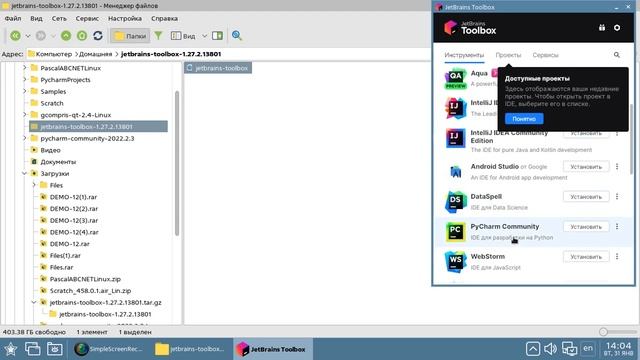
Task: Click the green Back navigation arrow
Action: [x=16, y=36]
